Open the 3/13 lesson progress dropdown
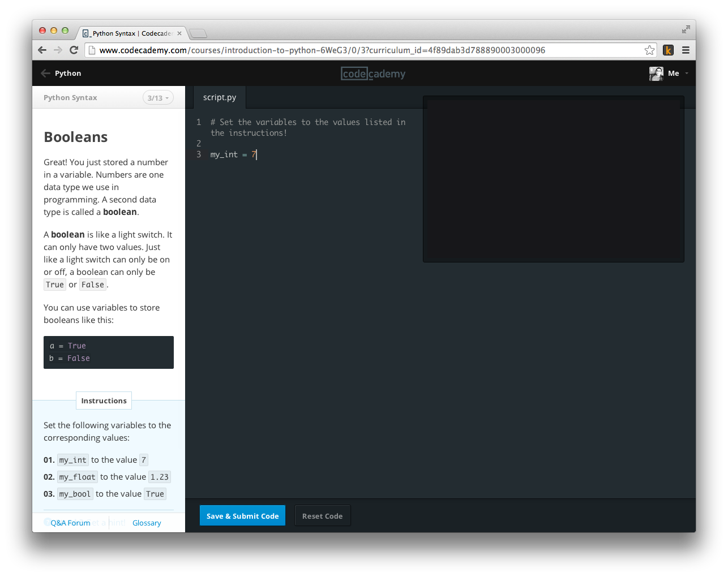The width and height of the screenshot is (728, 577). (158, 98)
